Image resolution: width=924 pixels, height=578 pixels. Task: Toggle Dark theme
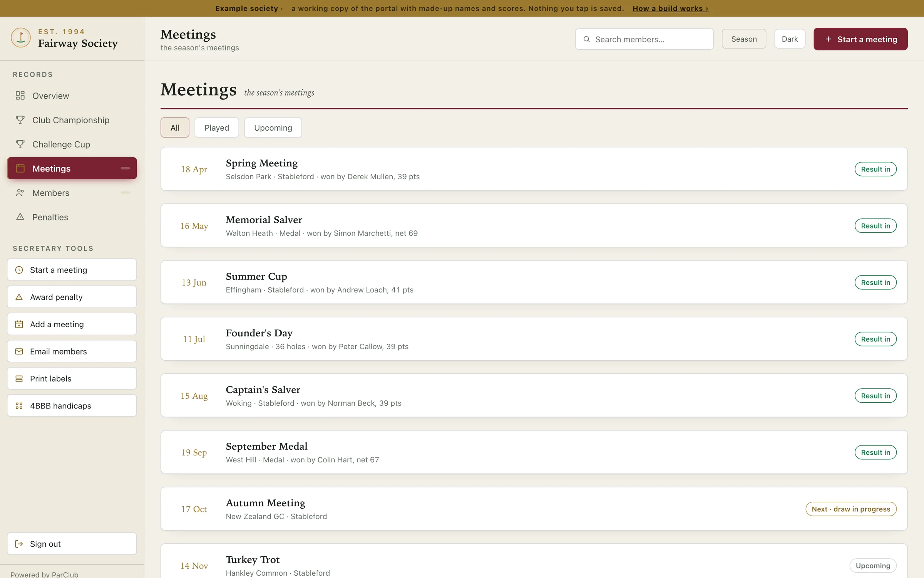[x=790, y=39]
